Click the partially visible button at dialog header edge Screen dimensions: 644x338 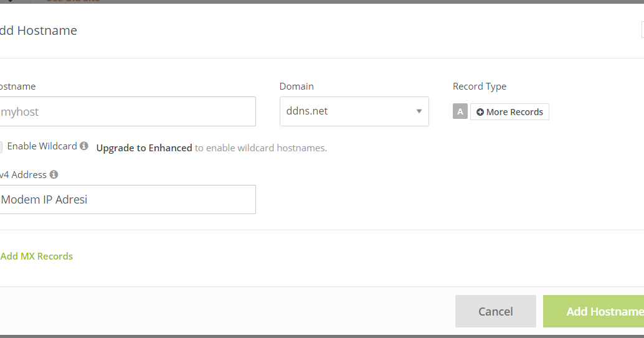coord(642,30)
